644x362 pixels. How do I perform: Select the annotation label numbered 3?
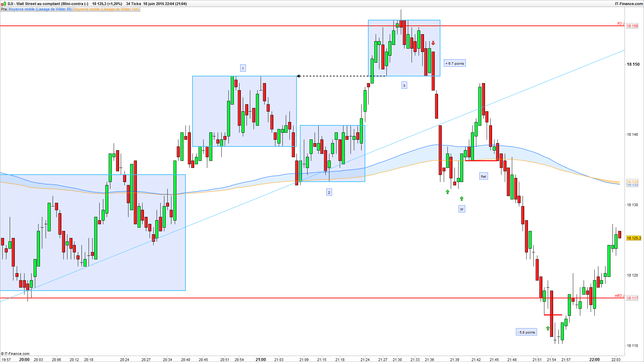(x=404, y=85)
